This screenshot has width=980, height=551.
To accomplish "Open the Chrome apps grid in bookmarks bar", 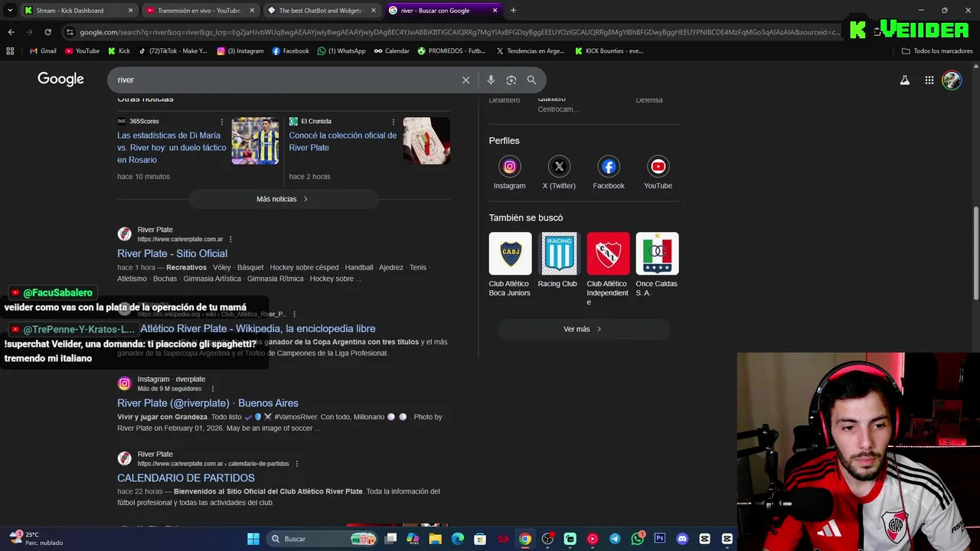I will click(x=10, y=51).
